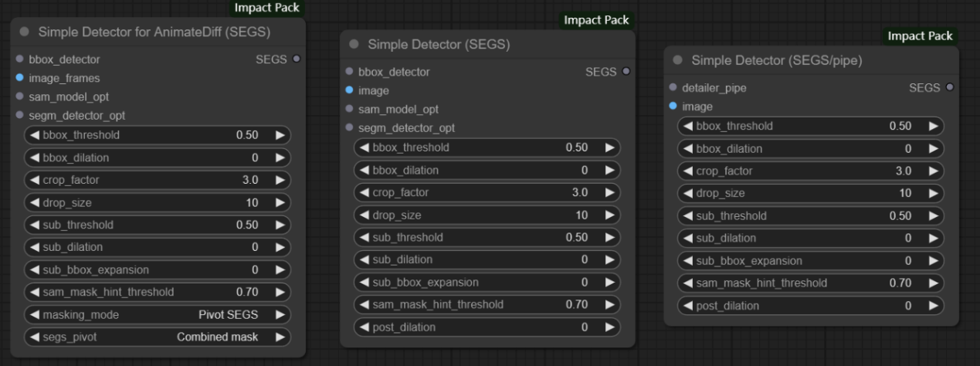Decrease crop_factor on SEGS/pipe node
This screenshot has height=366, width=980.
[x=688, y=171]
